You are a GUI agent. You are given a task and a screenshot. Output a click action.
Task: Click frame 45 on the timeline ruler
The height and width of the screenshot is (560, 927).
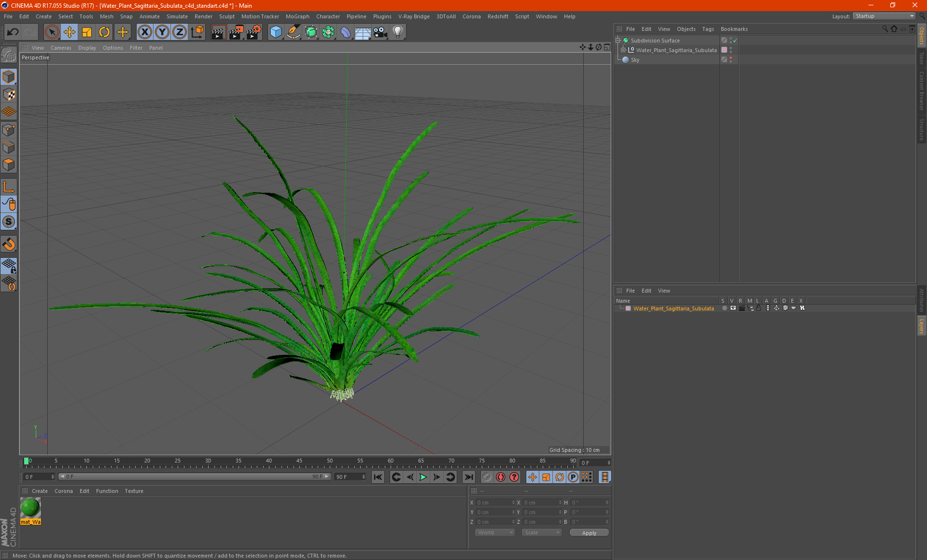(299, 462)
